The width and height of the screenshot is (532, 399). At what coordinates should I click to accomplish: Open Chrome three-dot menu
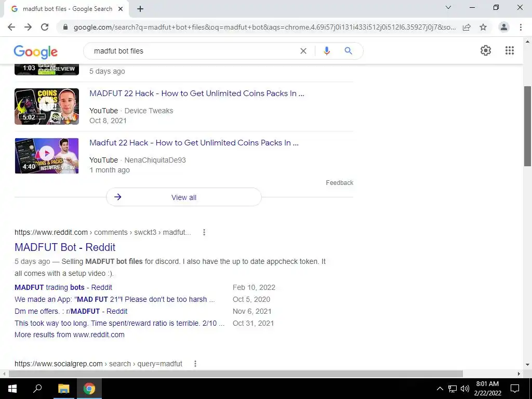pyautogui.click(x=521, y=27)
